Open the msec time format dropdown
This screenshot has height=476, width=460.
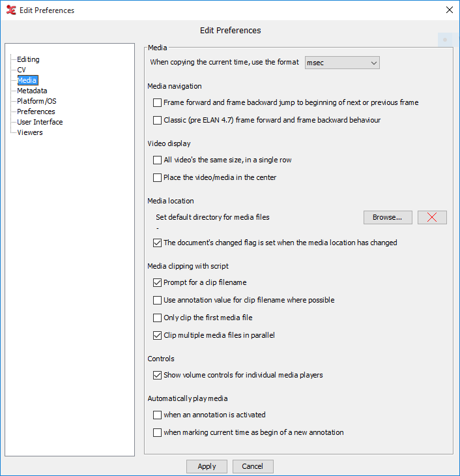[x=342, y=63]
